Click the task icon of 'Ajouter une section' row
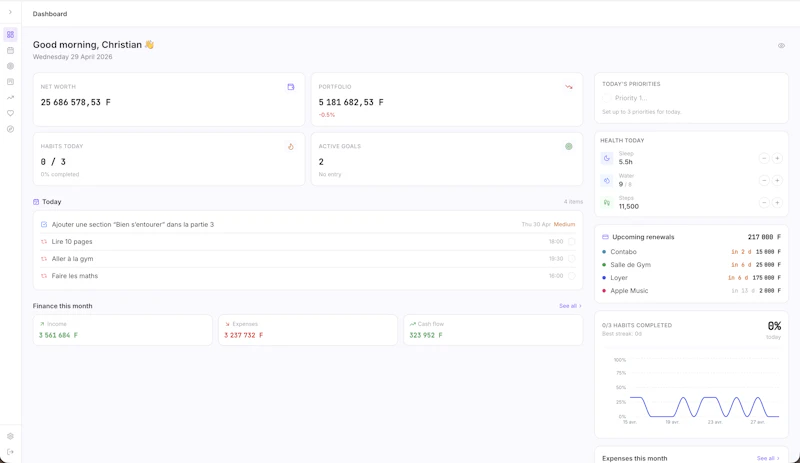The image size is (800, 463). [x=44, y=225]
